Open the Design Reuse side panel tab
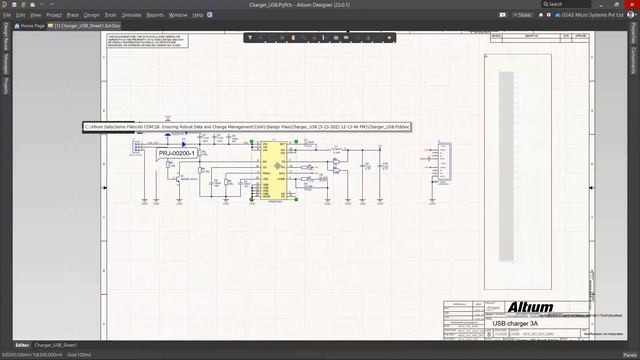The image size is (640, 360). (6, 36)
